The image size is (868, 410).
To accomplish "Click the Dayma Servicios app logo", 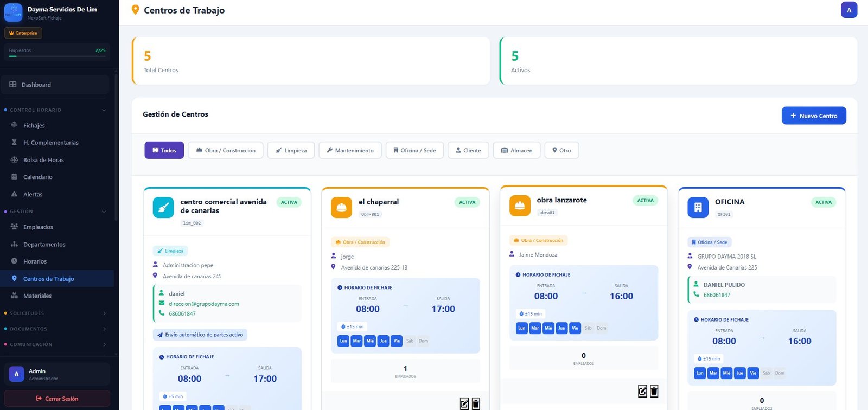I will 13,12.
